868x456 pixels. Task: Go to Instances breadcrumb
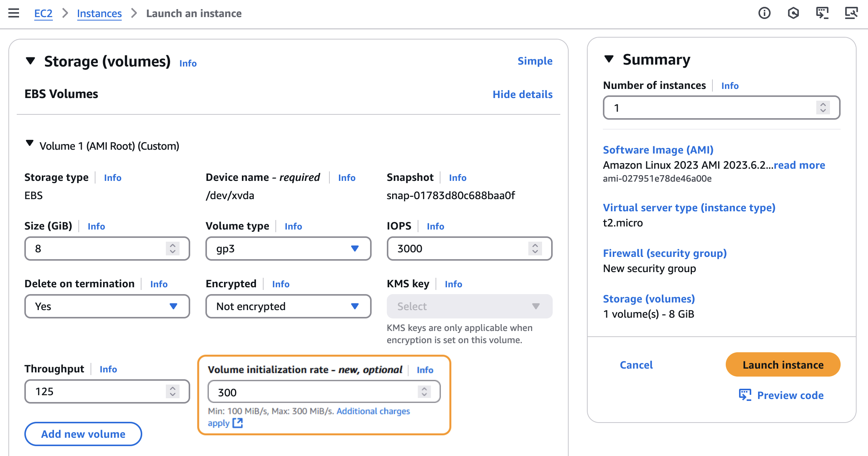click(x=99, y=14)
